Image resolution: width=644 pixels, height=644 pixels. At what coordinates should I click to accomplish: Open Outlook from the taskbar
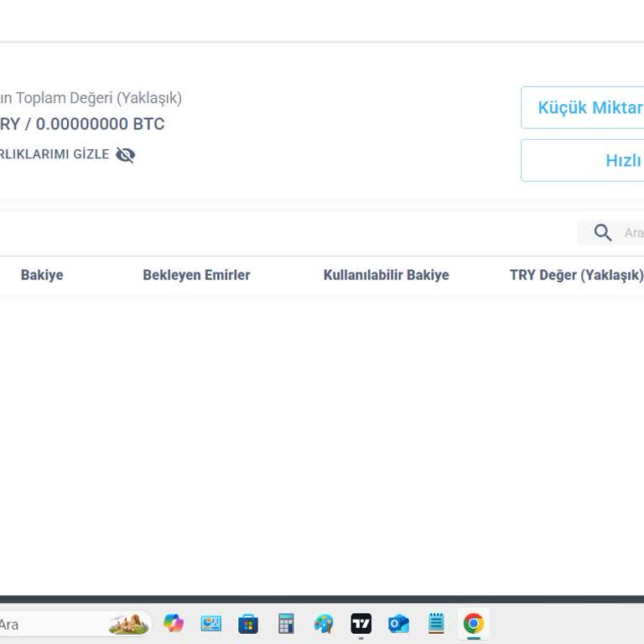[398, 624]
